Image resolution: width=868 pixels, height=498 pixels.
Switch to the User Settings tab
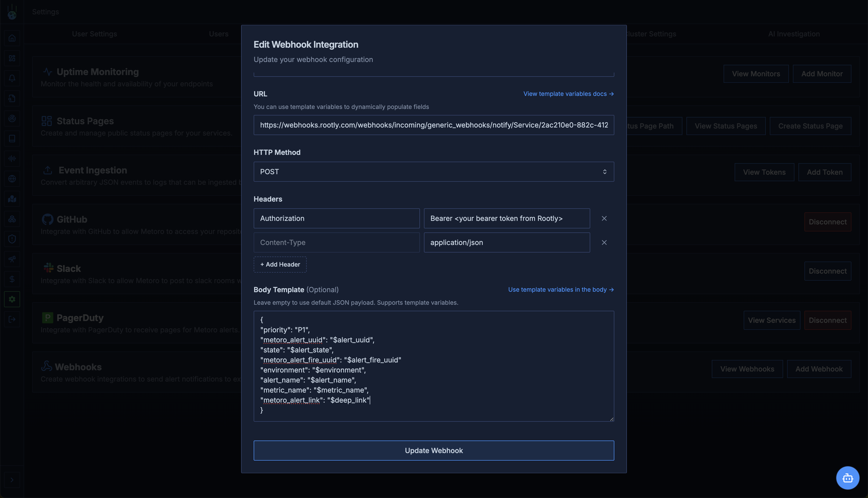[94, 34]
